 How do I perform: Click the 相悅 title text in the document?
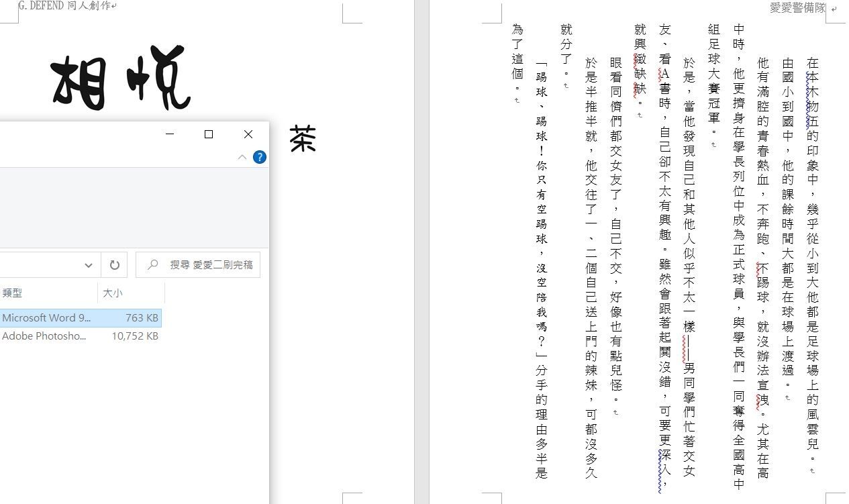(121, 77)
